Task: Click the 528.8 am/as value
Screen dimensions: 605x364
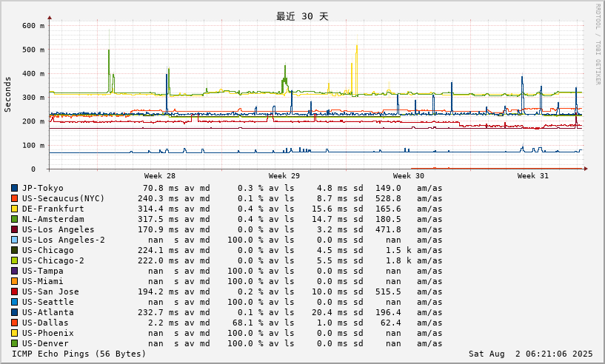Action: (x=388, y=198)
